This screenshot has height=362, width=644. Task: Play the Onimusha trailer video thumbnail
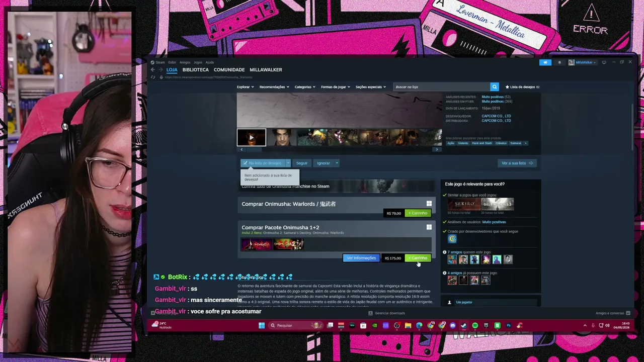[x=252, y=137]
